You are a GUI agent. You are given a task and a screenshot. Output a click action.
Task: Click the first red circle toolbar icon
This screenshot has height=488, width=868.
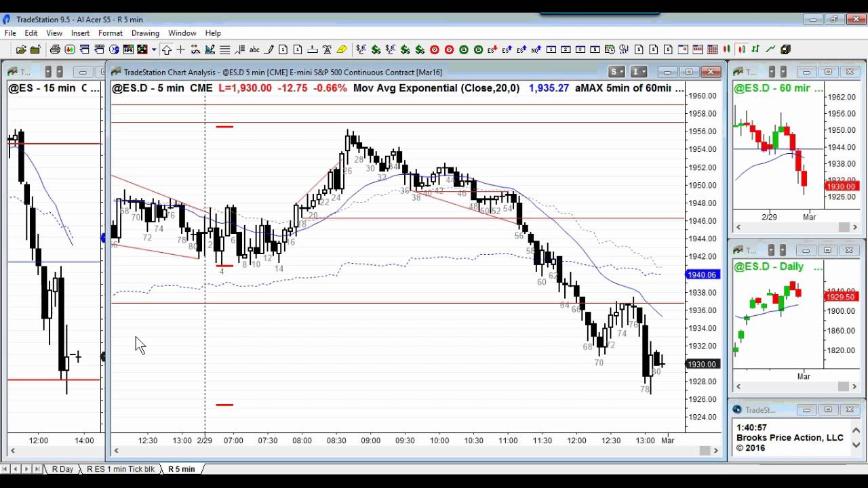point(435,49)
